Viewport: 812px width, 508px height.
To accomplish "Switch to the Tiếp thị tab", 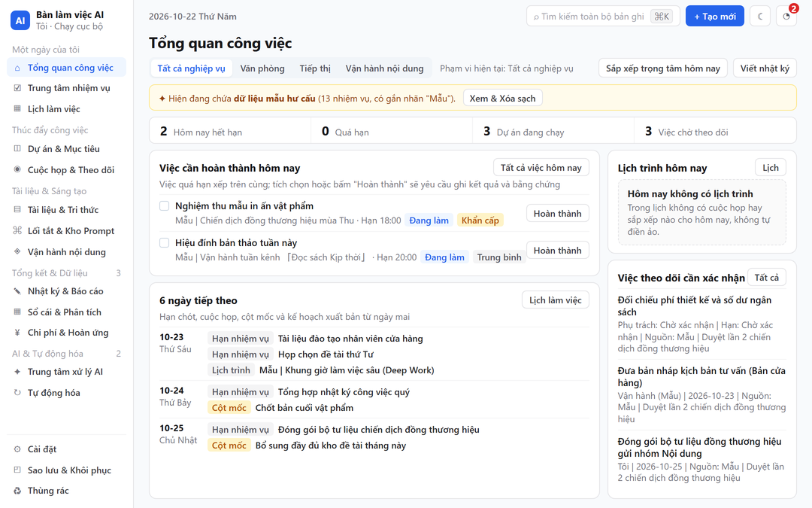I will (x=315, y=68).
